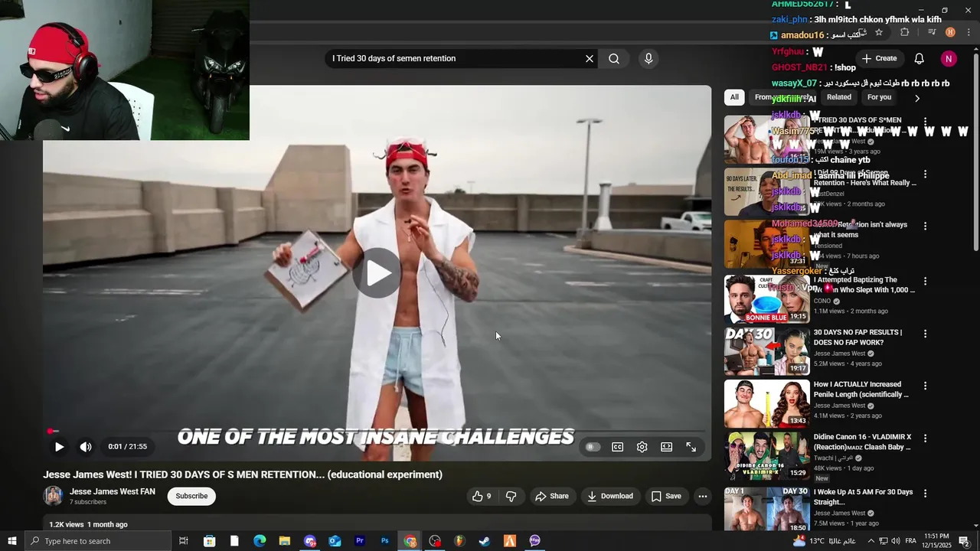980x551 pixels.
Task: Click Windows taskbar search box
Action: pyautogui.click(x=97, y=541)
